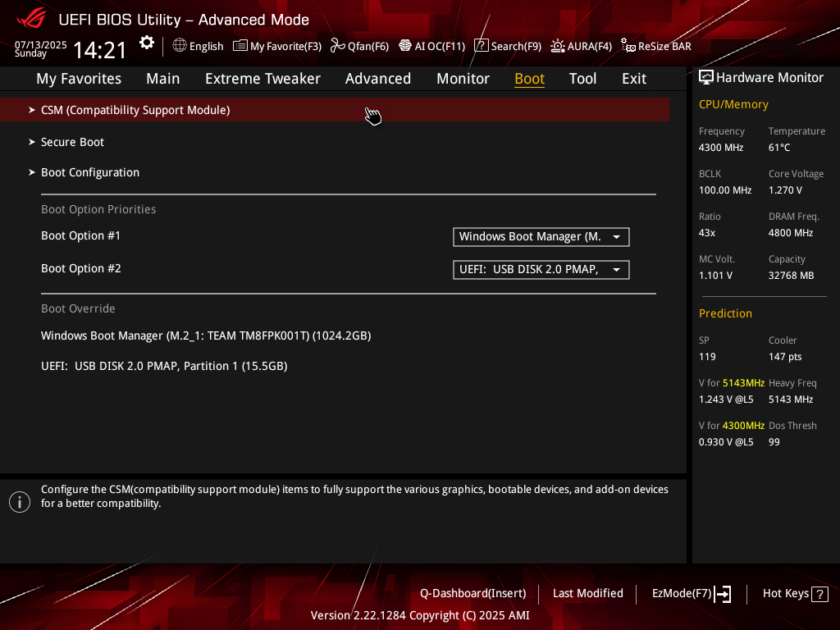The height and width of the screenshot is (630, 840).
Task: Click the 32768 MB Capacity value
Action: [x=792, y=276]
